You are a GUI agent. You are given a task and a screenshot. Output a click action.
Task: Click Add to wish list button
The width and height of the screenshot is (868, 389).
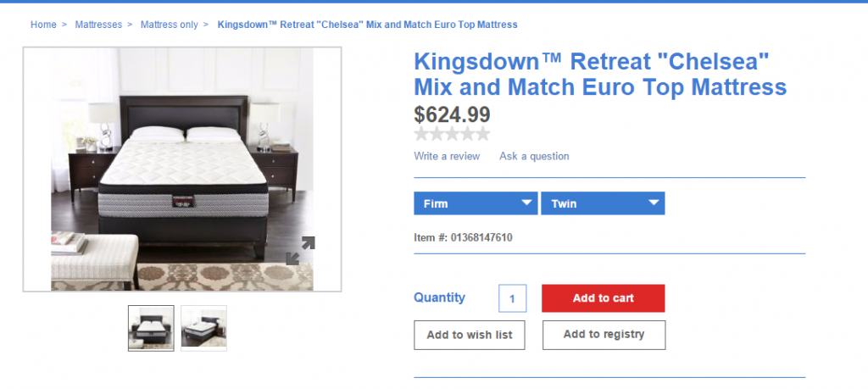(470, 335)
